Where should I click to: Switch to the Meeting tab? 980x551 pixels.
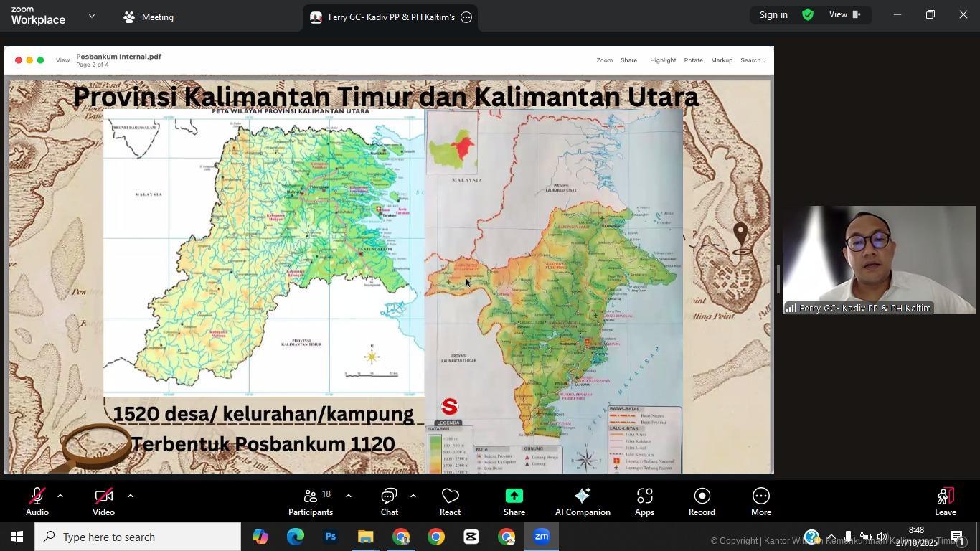pyautogui.click(x=149, y=17)
